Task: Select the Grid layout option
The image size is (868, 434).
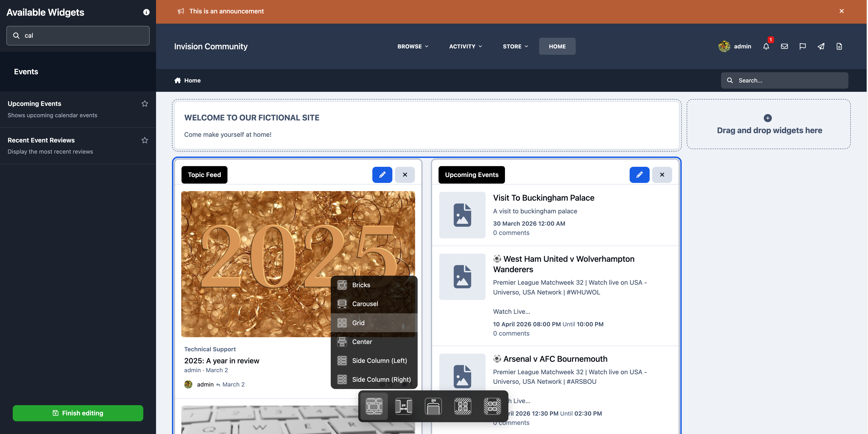Action: pyautogui.click(x=374, y=323)
